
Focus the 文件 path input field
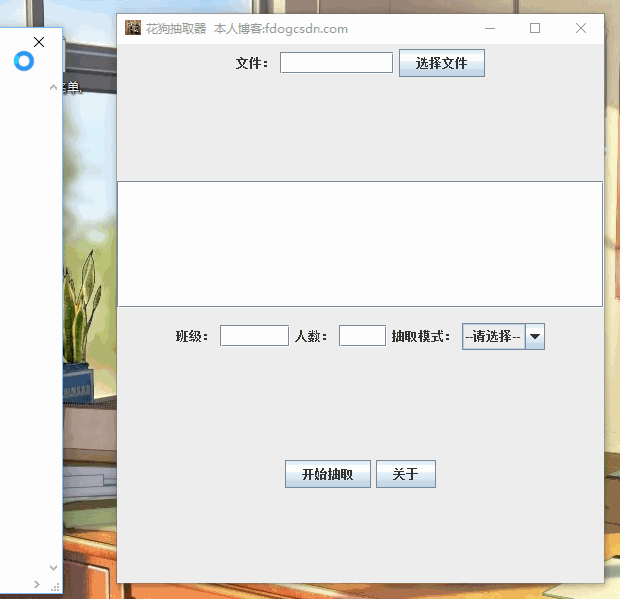[336, 62]
